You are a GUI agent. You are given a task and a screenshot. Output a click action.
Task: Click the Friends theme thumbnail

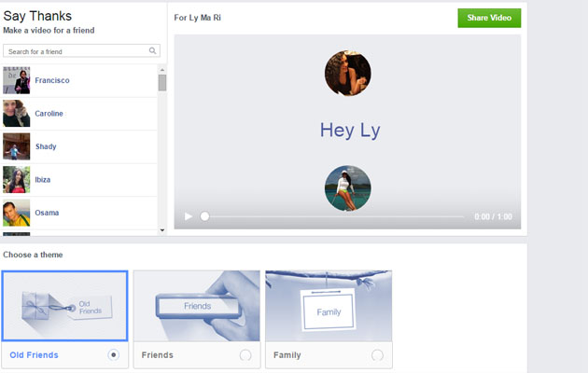[197, 306]
